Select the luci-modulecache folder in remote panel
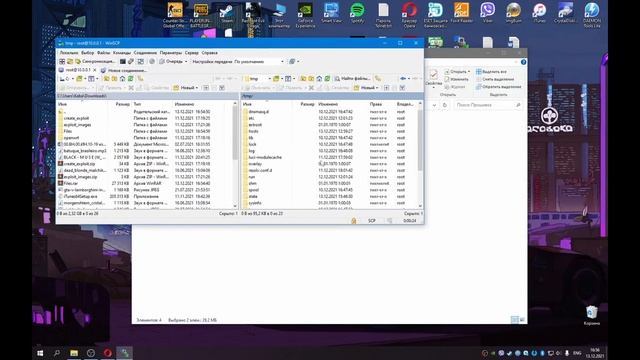This screenshot has width=640, height=360. click(x=264, y=157)
